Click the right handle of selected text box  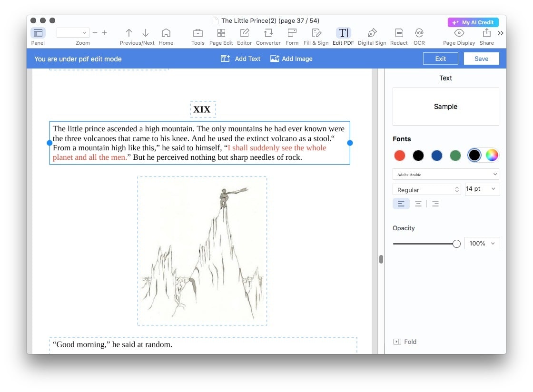(x=350, y=143)
